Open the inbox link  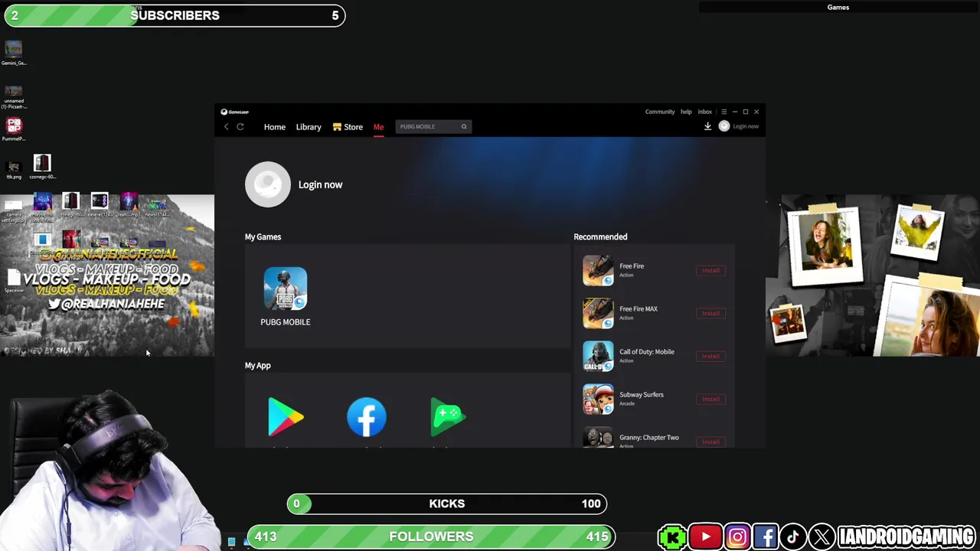[x=704, y=112]
